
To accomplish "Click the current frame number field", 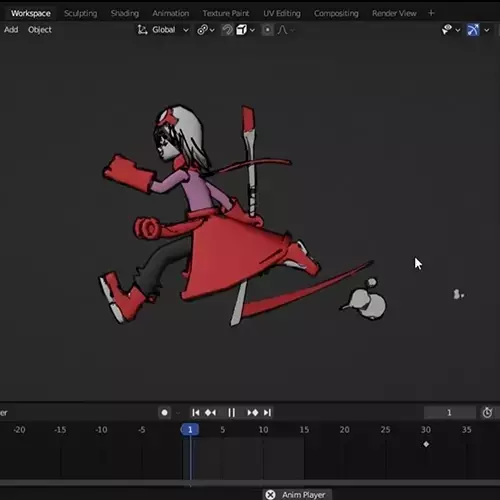I will [449, 413].
